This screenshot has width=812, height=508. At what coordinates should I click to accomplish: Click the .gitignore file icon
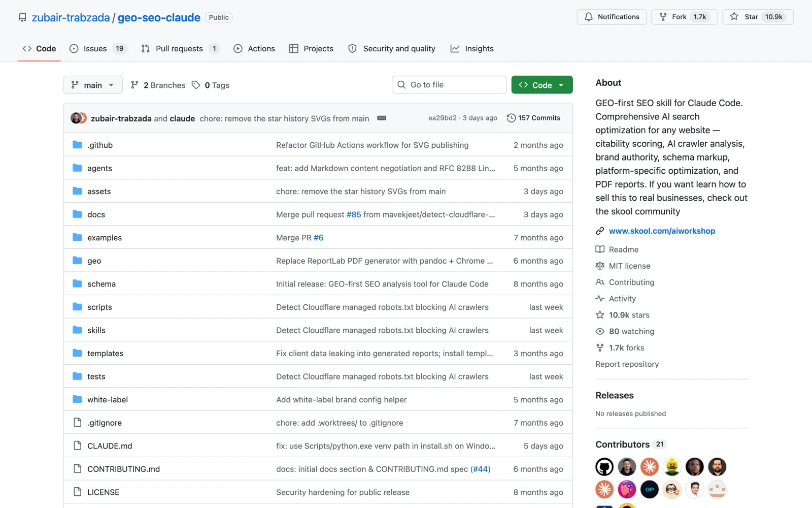[x=77, y=422]
